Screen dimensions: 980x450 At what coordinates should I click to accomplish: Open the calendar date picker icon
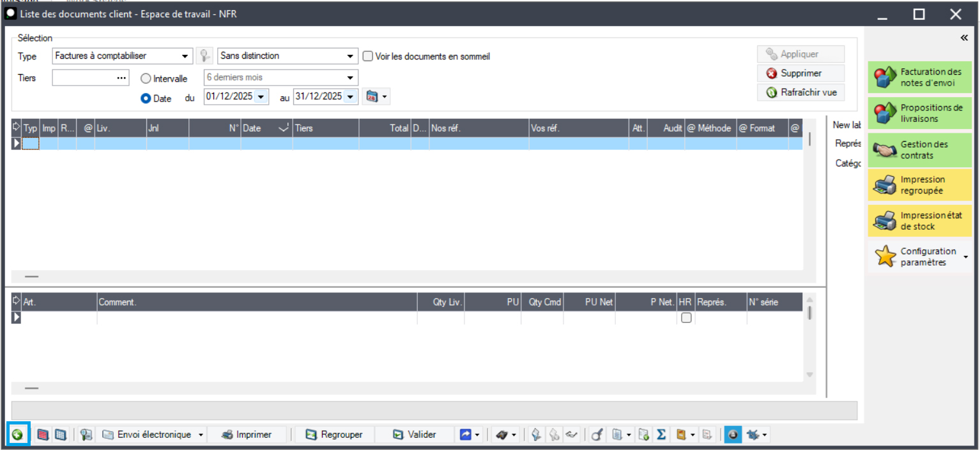[x=372, y=97]
